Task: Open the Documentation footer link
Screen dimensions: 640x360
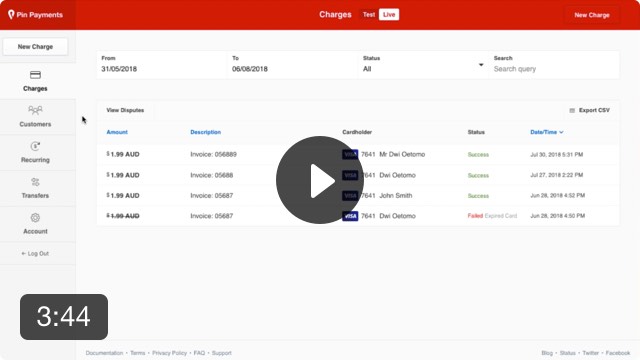Action: [104, 353]
